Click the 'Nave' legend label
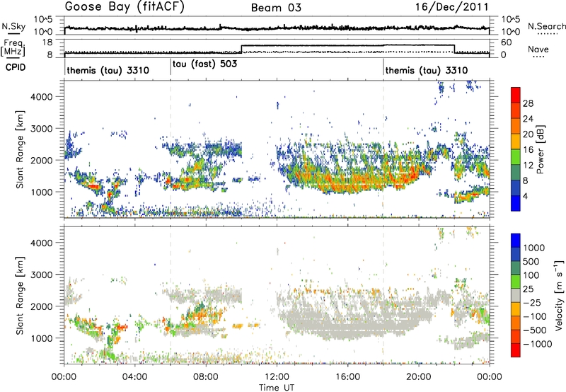This screenshot has width=566, height=392. pos(538,49)
